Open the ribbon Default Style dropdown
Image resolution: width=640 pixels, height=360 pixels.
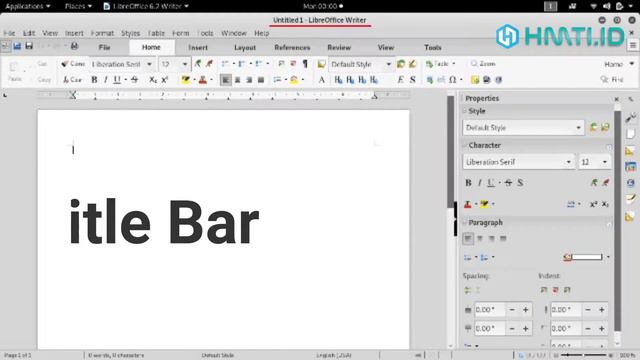tap(389, 64)
